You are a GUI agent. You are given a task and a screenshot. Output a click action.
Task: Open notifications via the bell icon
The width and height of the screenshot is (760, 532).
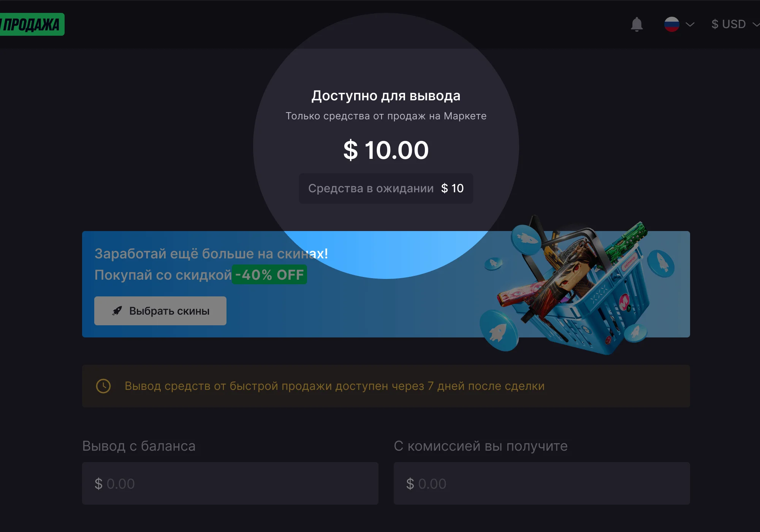[x=636, y=24]
